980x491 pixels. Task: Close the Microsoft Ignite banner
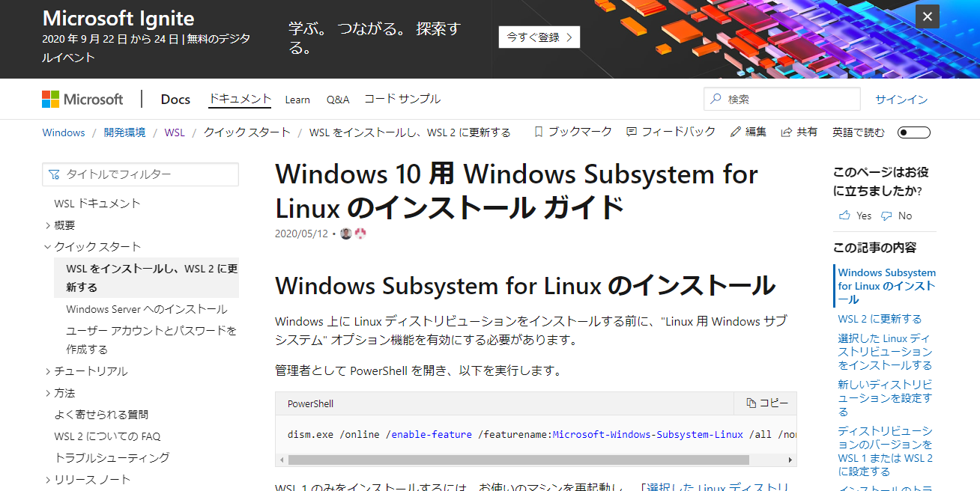[928, 16]
